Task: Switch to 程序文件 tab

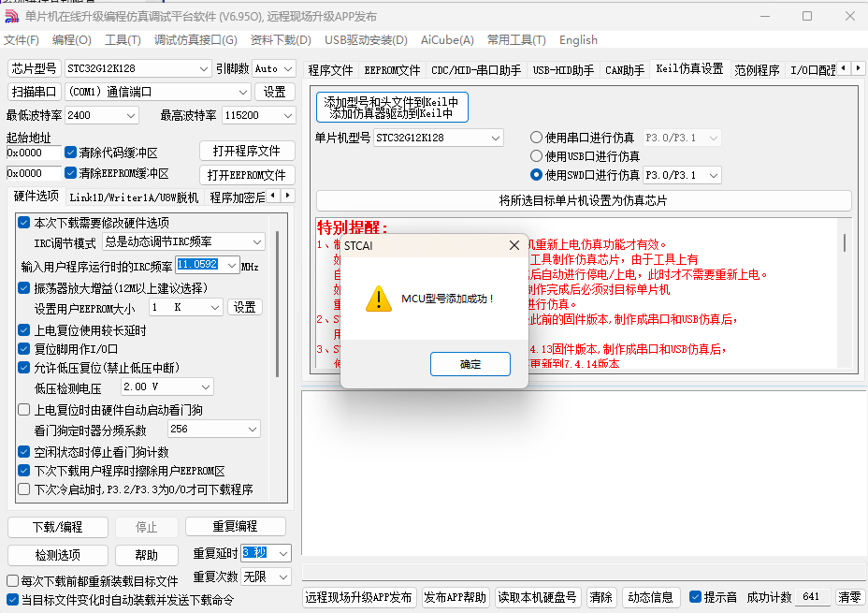Action: (x=330, y=70)
